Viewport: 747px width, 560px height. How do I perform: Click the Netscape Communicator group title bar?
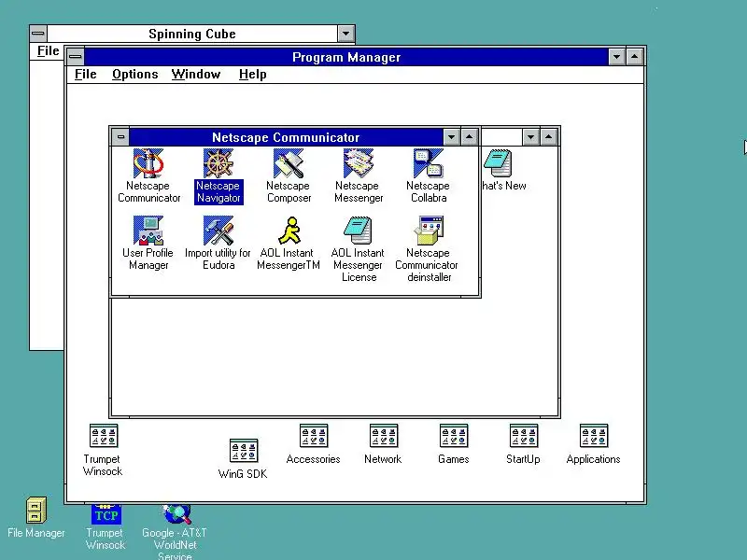coord(286,137)
